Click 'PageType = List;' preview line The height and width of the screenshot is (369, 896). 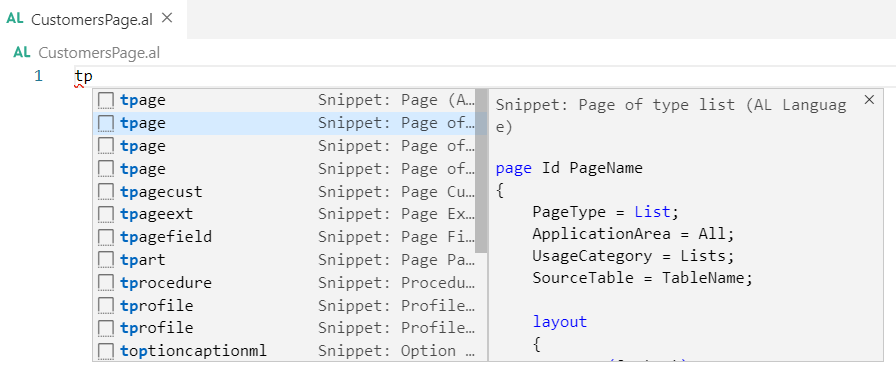click(606, 212)
